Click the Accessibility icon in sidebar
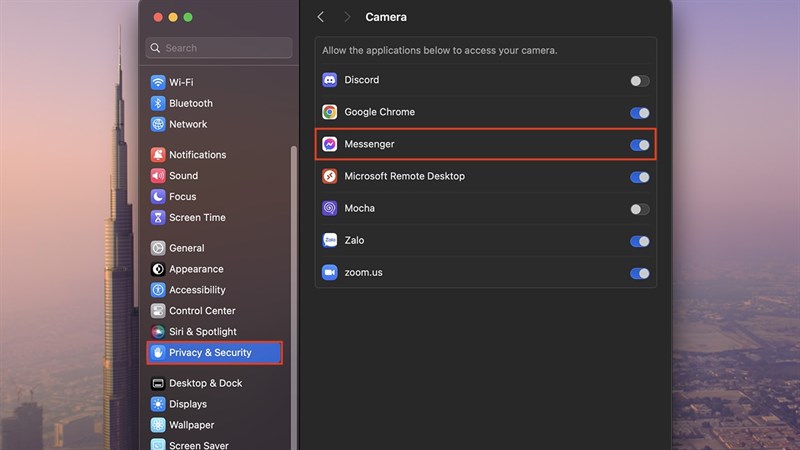Viewport: 800px width, 450px height. [x=158, y=290]
